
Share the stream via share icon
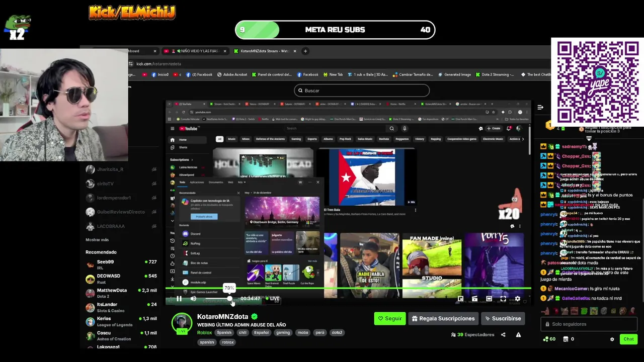pos(503,334)
